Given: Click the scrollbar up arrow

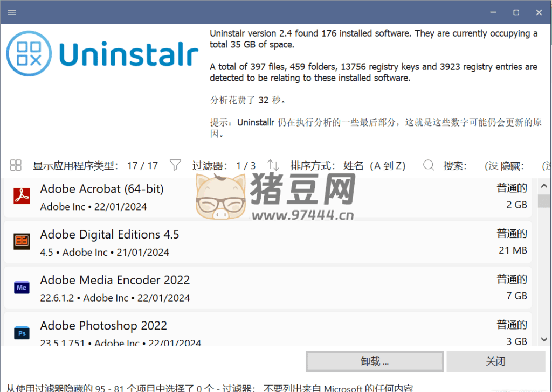Looking at the screenshot, I should (544, 186).
